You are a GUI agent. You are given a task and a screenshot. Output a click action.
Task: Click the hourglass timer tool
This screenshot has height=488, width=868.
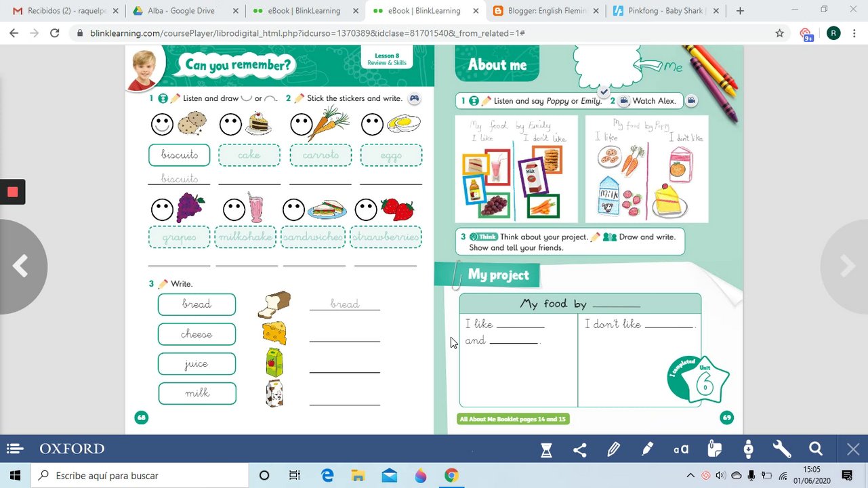point(546,449)
